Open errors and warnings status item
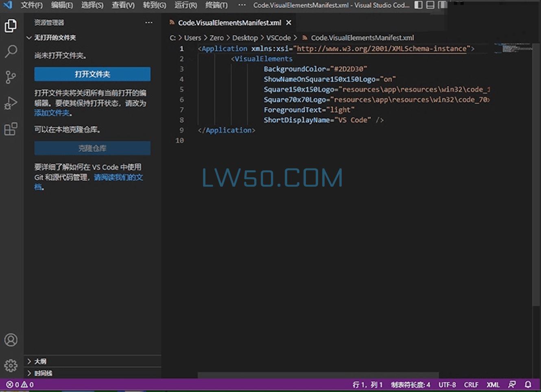541x392 pixels. click(20, 385)
